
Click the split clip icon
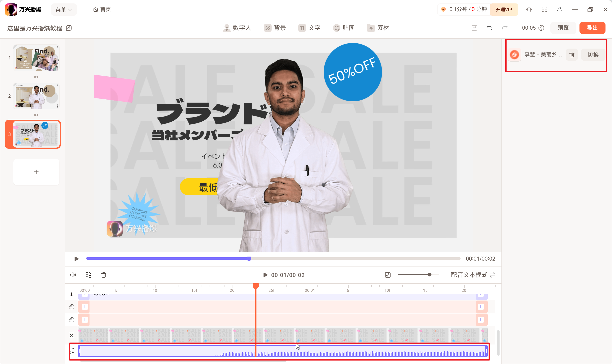click(88, 275)
